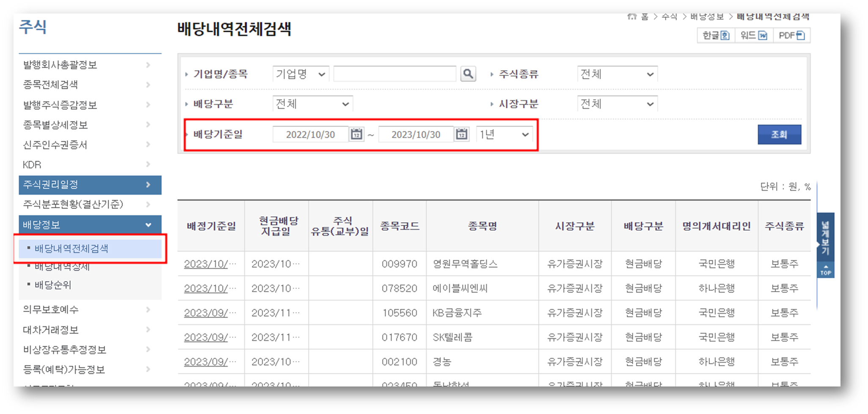Click the home icon in the breadcrumb
The width and height of the screenshot is (868, 414).
[x=632, y=17]
